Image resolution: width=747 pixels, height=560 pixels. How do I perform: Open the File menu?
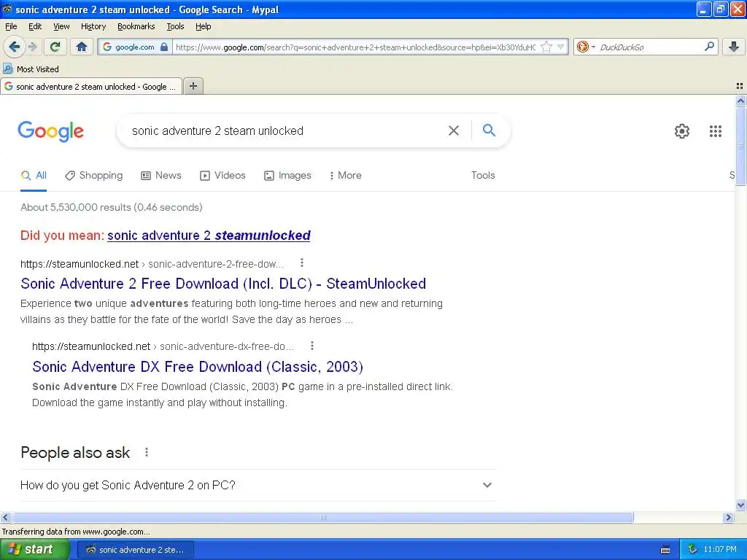(11, 27)
